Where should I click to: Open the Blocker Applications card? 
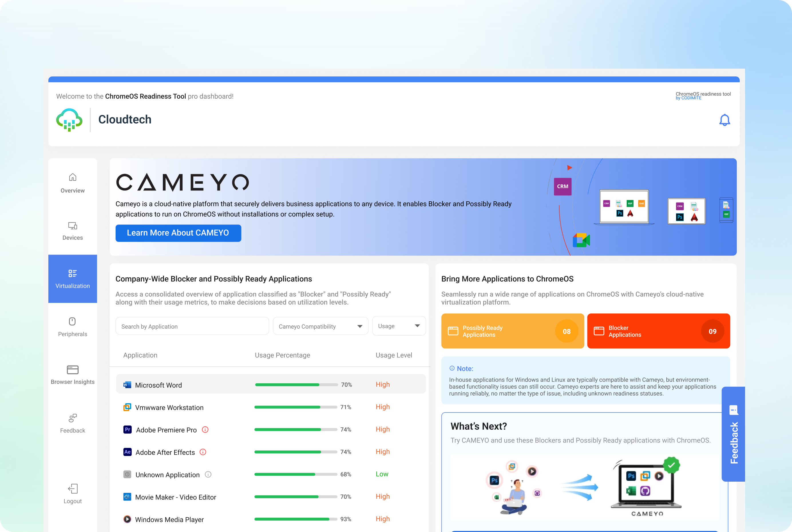click(x=658, y=331)
